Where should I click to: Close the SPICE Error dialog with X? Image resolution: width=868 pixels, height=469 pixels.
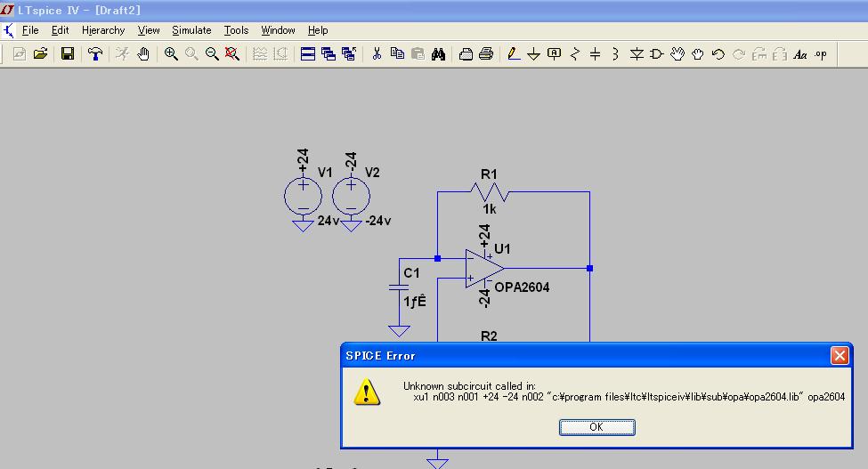840,356
